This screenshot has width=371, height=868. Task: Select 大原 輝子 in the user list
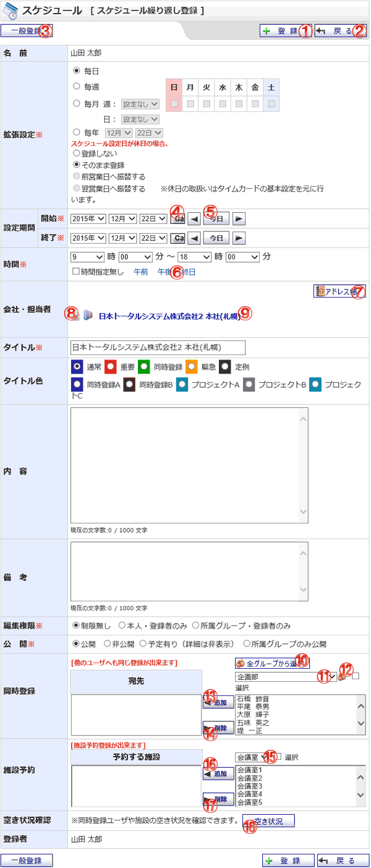click(252, 715)
